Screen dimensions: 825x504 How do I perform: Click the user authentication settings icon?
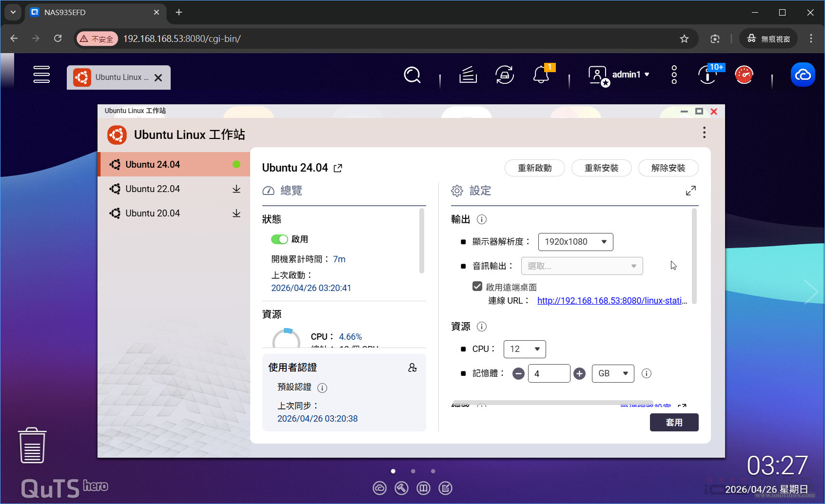pos(412,368)
